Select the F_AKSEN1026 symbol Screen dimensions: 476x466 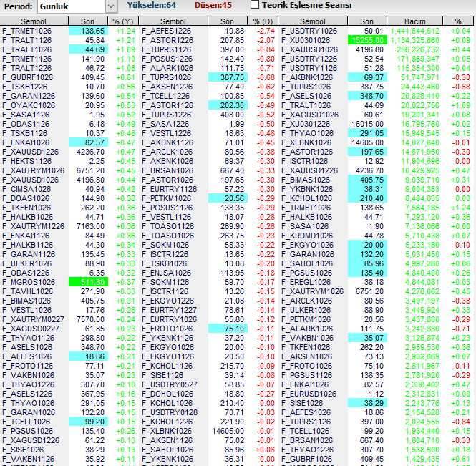pyautogui.click(x=306, y=356)
